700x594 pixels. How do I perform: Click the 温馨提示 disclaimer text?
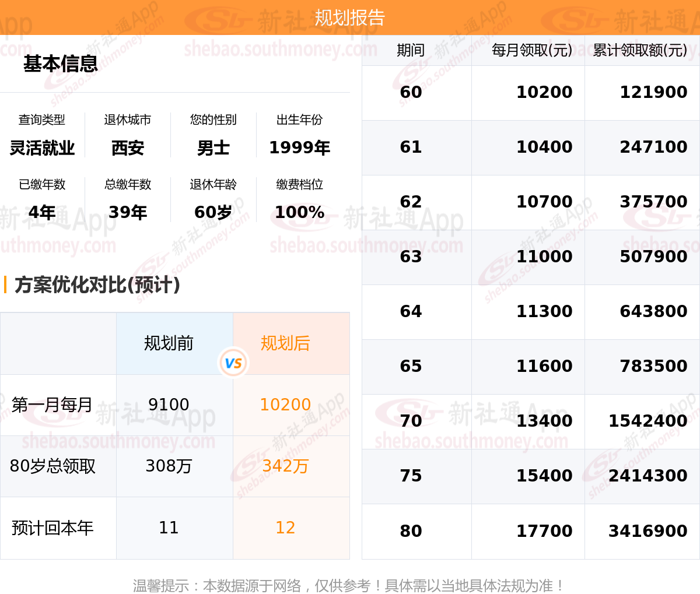pos(349,585)
